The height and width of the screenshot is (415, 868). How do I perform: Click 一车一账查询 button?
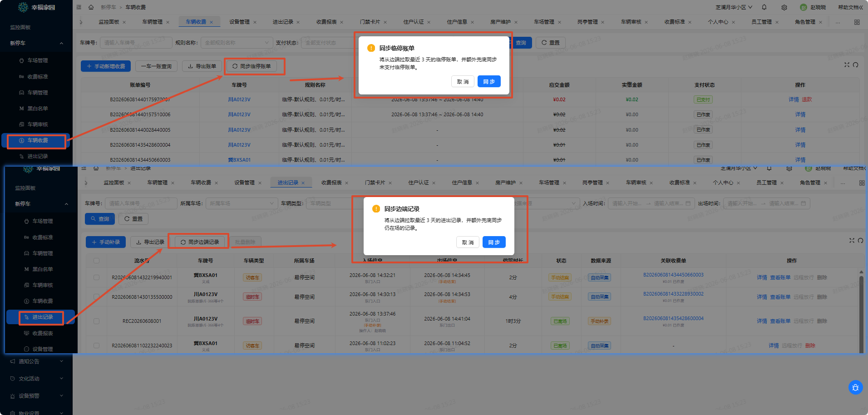[156, 66]
